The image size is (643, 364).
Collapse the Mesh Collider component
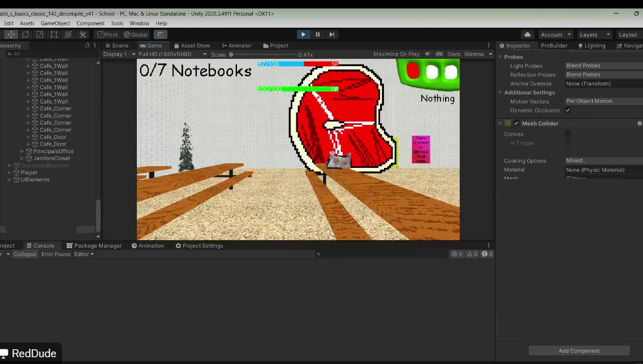[x=500, y=123]
